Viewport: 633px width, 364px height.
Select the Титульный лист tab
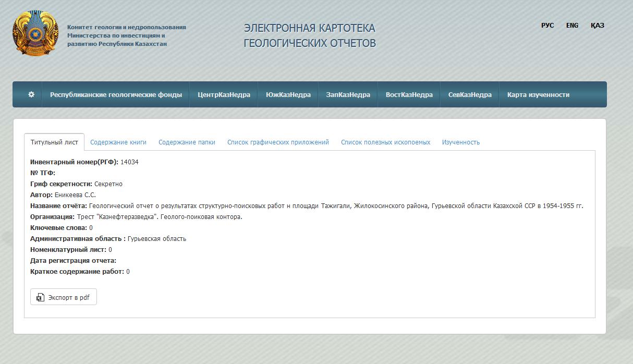[54, 142]
